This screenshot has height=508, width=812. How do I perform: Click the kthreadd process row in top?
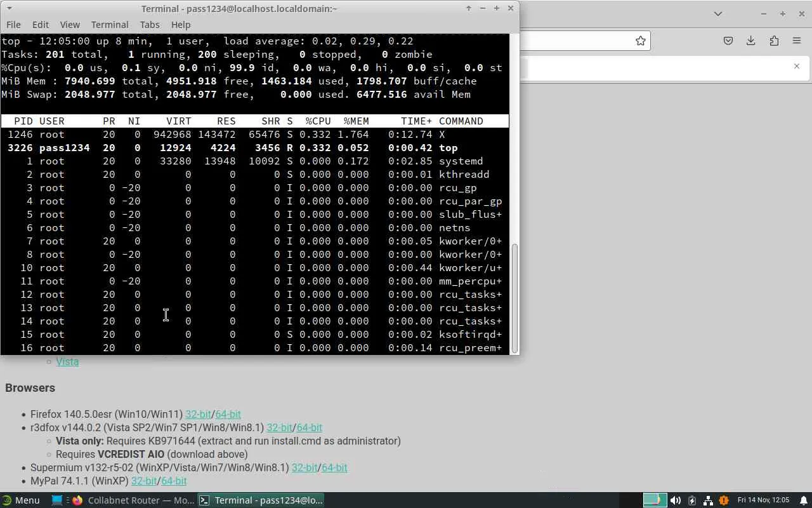[x=255, y=174]
